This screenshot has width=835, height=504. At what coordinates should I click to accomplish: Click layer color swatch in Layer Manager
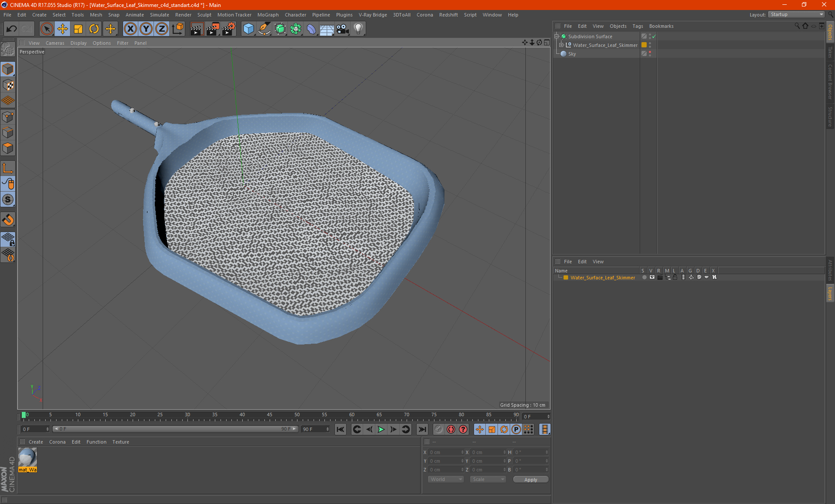click(566, 278)
